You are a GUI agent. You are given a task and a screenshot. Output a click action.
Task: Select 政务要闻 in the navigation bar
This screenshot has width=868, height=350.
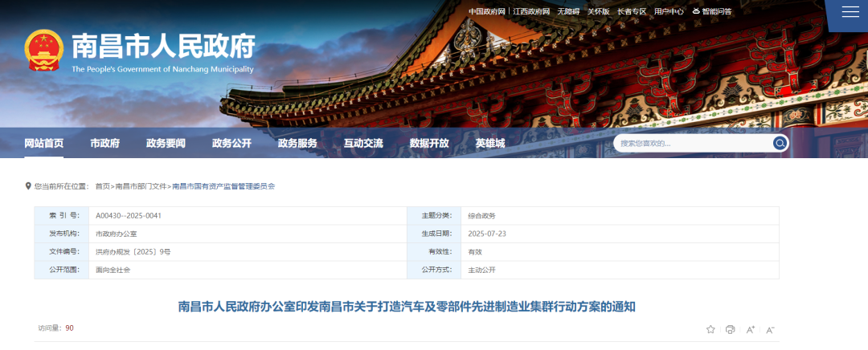[x=166, y=143]
